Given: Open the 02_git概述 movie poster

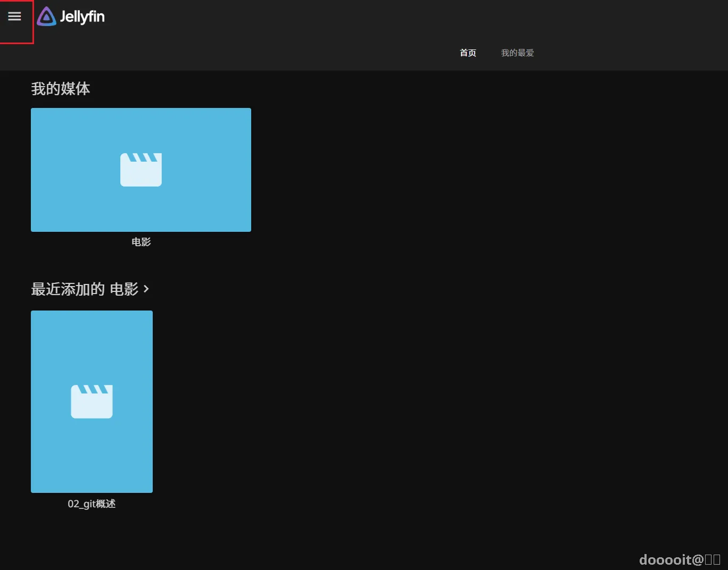Looking at the screenshot, I should coord(92,401).
